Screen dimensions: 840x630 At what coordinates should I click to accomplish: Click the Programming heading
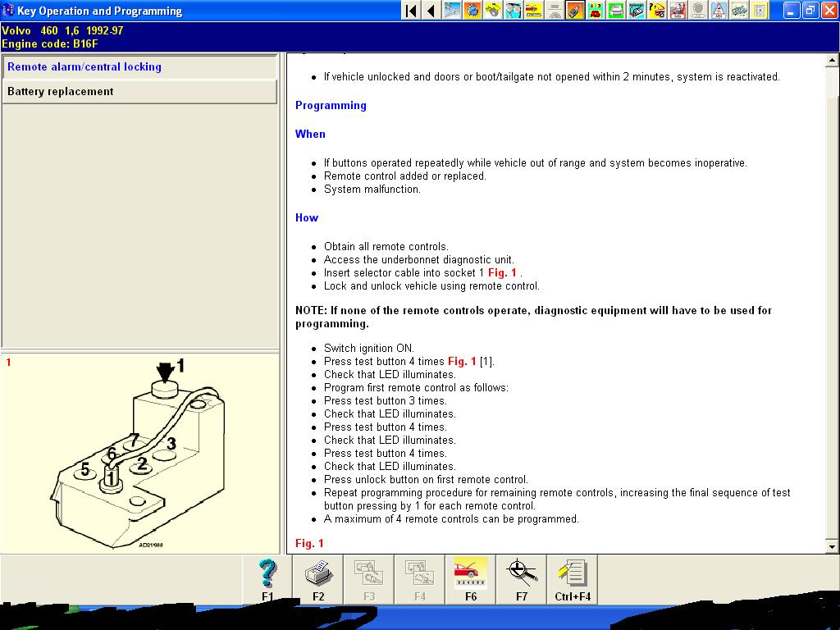331,106
